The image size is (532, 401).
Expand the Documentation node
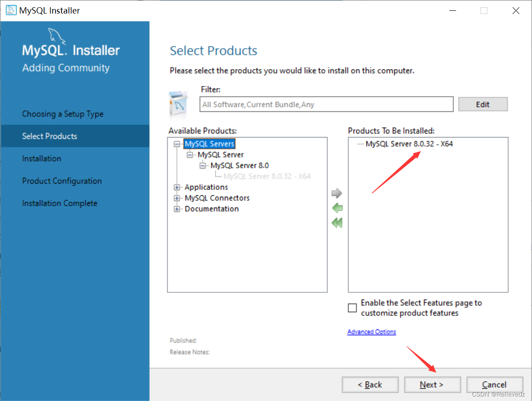click(x=177, y=208)
